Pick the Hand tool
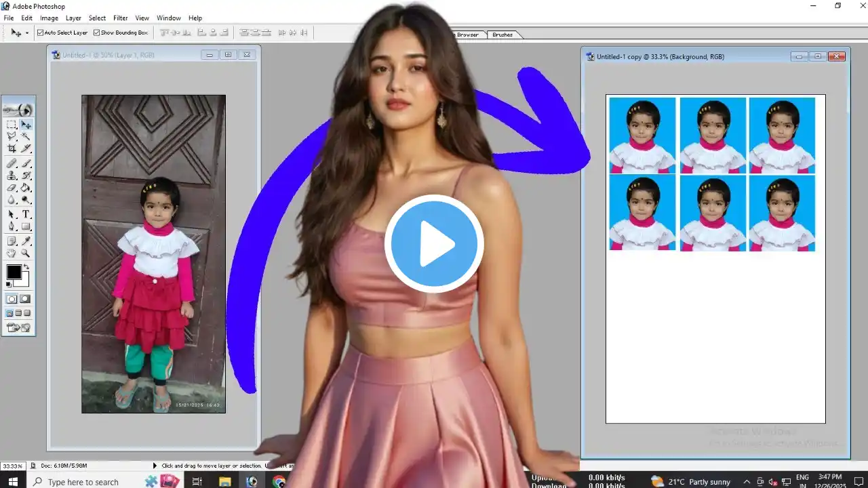This screenshot has width=868, height=488. (x=12, y=253)
